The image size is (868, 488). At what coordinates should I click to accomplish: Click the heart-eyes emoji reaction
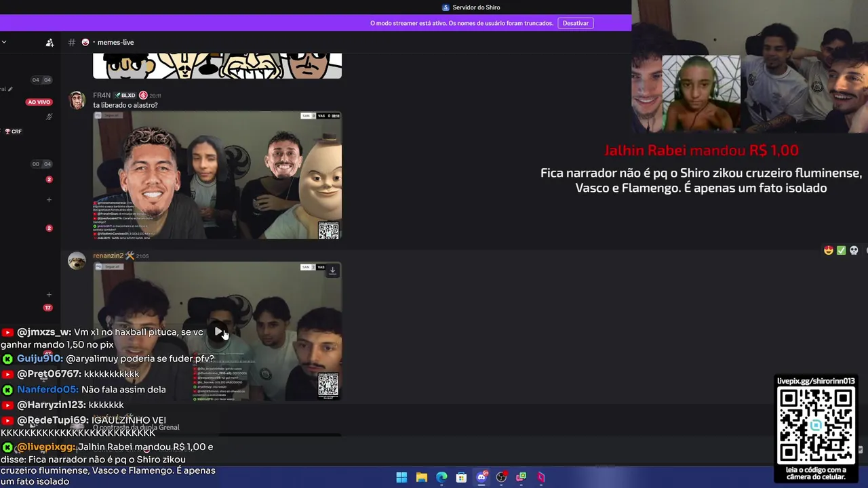(828, 250)
